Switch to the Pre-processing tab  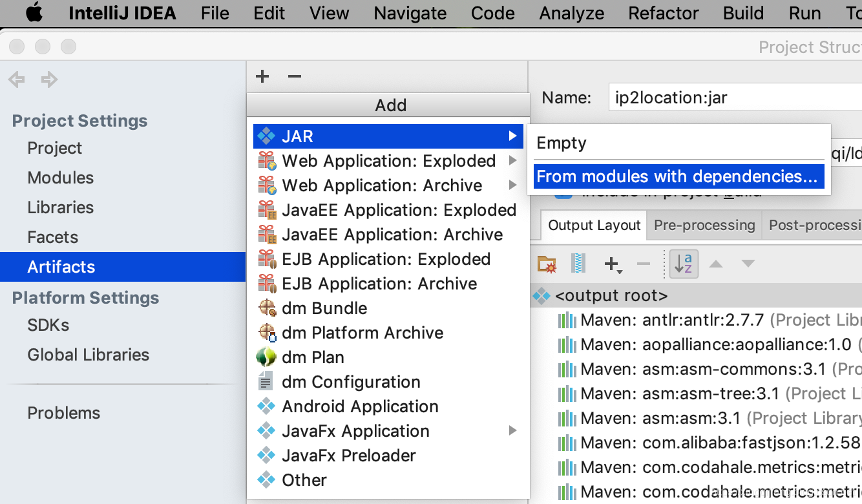click(704, 225)
